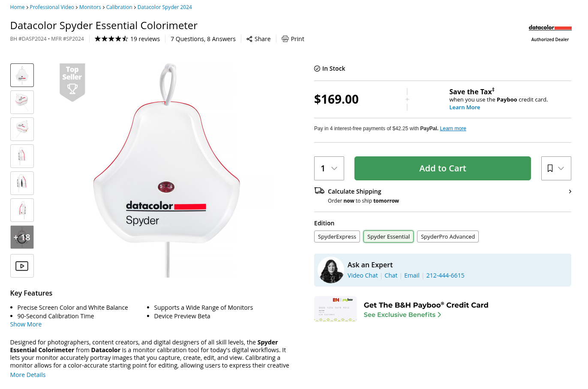
Task: Click the star rating icons
Action: [x=111, y=39]
